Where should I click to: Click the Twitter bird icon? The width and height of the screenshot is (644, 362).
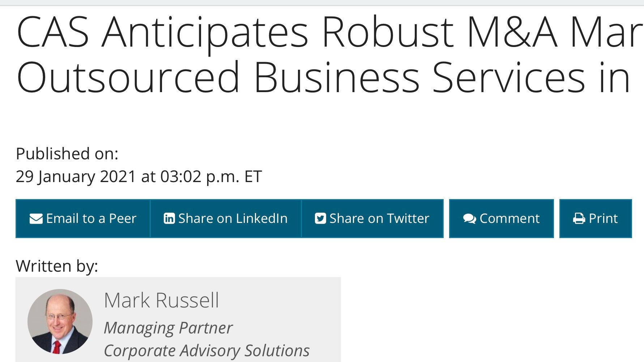(320, 219)
